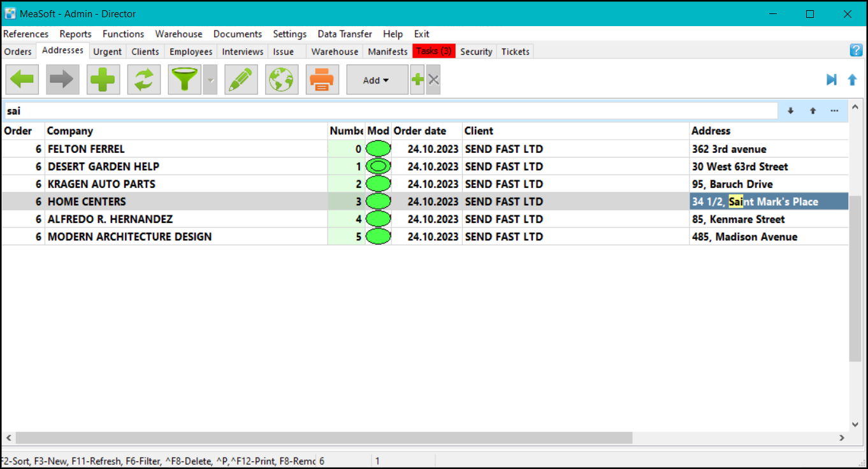The width and height of the screenshot is (868, 469).
Task: Open the Warehouse menu
Action: pyautogui.click(x=178, y=34)
